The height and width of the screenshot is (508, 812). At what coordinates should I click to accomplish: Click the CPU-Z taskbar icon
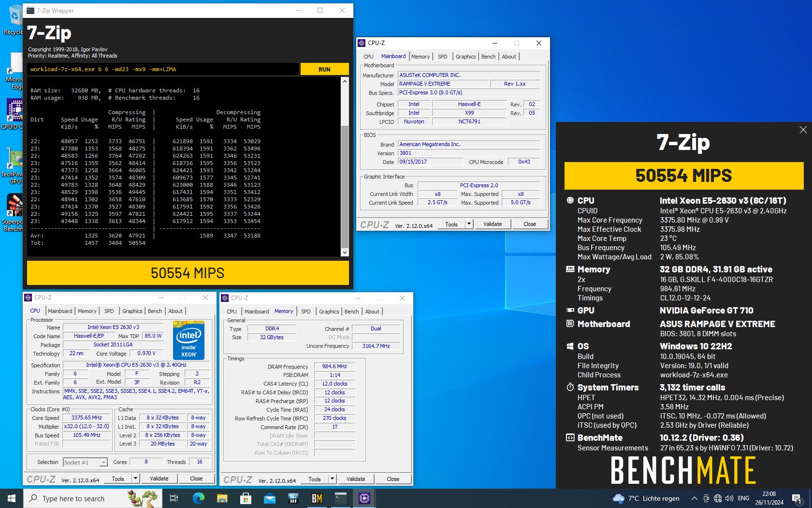pyautogui.click(x=364, y=498)
